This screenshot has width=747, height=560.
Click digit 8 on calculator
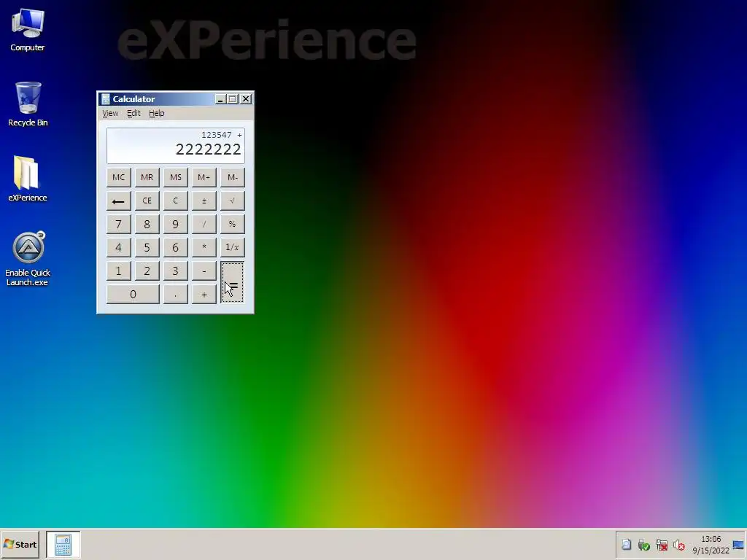(147, 224)
